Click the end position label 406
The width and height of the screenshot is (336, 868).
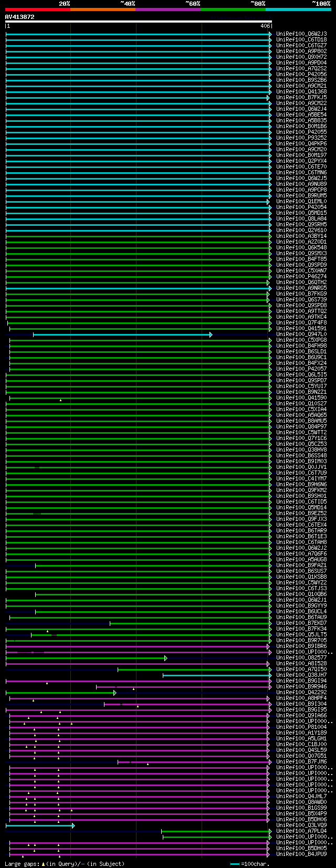pos(265,26)
